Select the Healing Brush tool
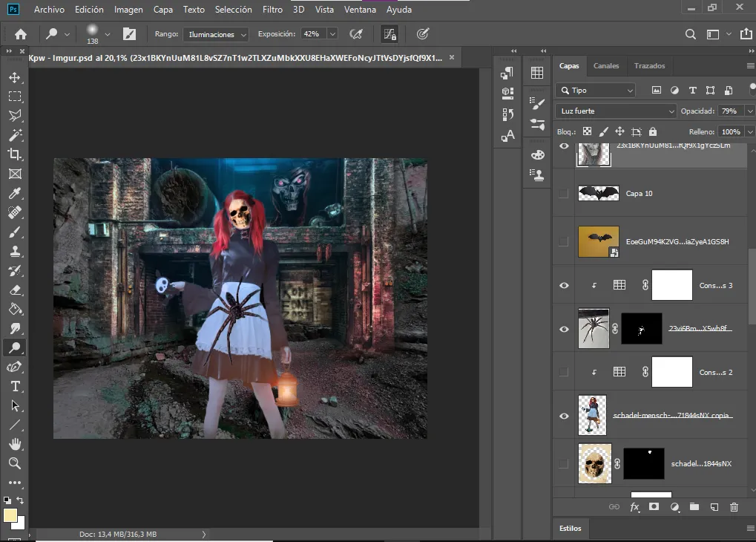Viewport: 756px width, 542px height. pyautogui.click(x=14, y=212)
